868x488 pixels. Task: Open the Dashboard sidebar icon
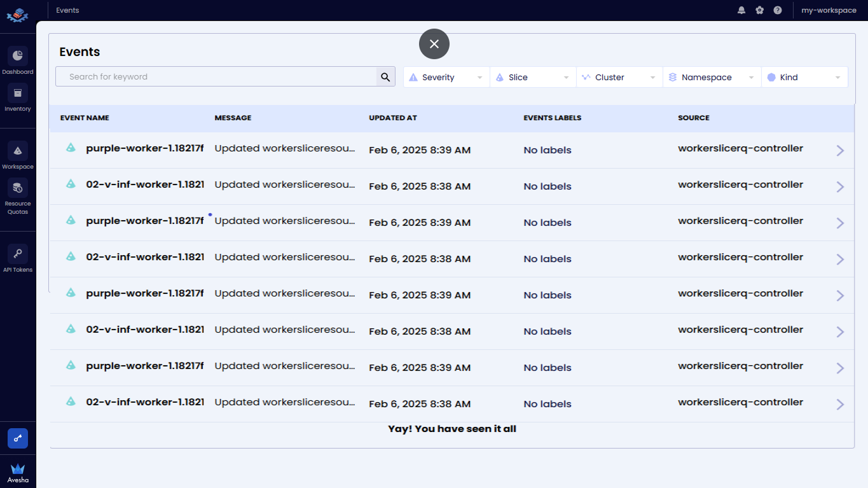18,57
